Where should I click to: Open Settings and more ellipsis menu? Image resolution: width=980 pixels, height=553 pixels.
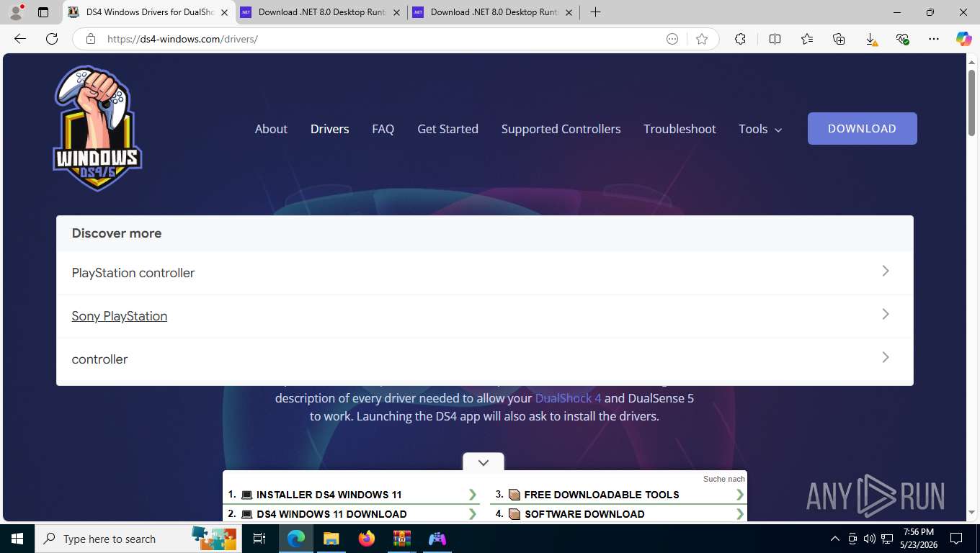click(x=934, y=39)
